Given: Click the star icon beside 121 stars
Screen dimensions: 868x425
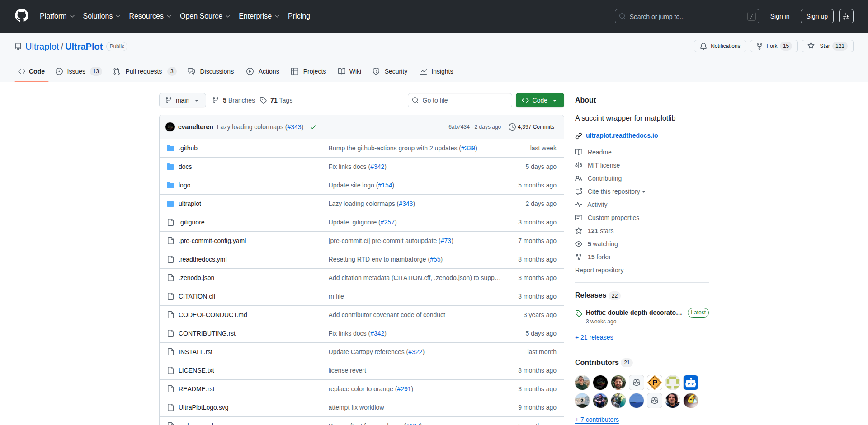Looking at the screenshot, I should click(579, 231).
